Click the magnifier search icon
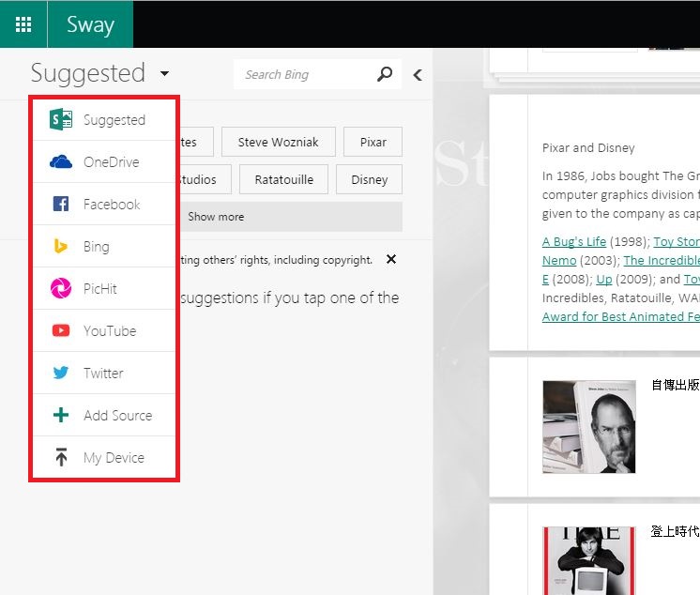The height and width of the screenshot is (595, 700). (385, 74)
